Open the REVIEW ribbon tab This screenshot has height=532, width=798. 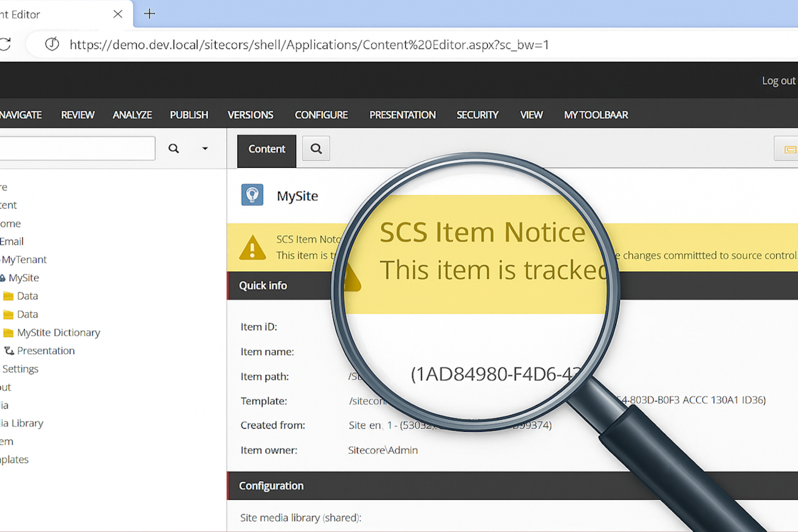point(78,115)
